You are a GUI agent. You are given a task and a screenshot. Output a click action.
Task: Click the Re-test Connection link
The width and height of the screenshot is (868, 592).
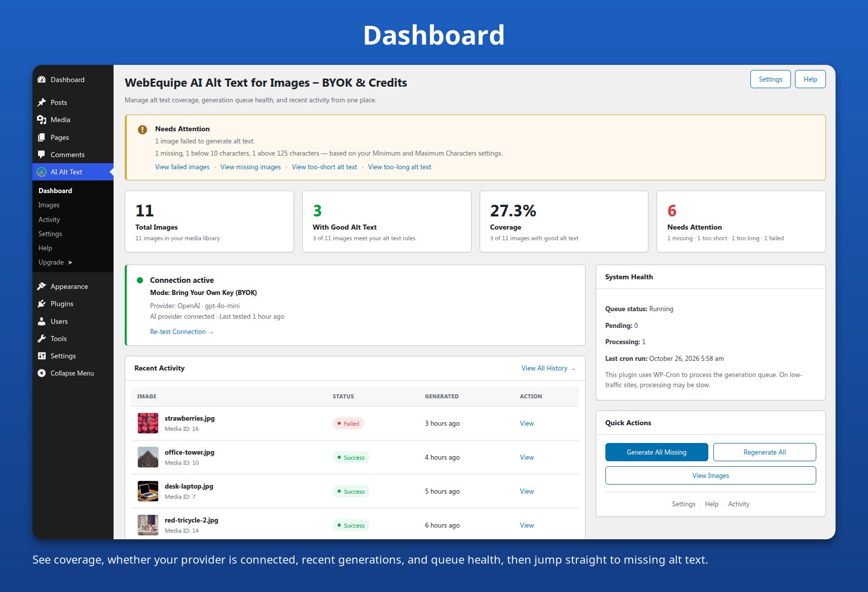coord(182,331)
